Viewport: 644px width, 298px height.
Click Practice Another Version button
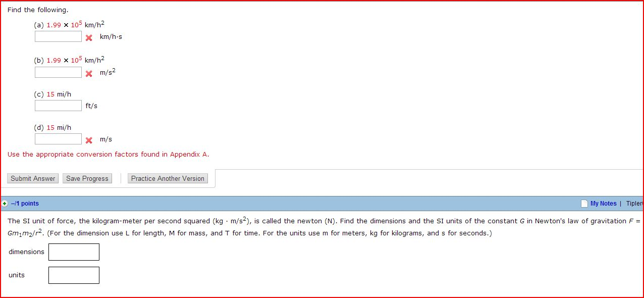(x=168, y=178)
